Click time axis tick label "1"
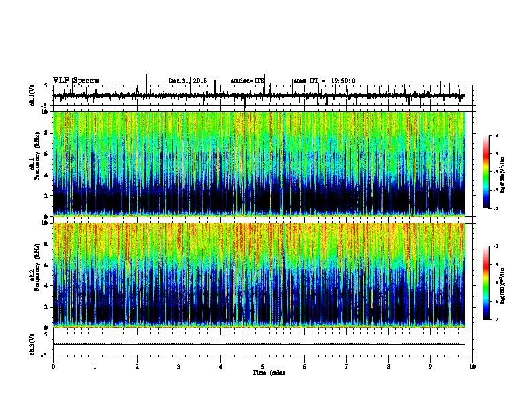 95,367
